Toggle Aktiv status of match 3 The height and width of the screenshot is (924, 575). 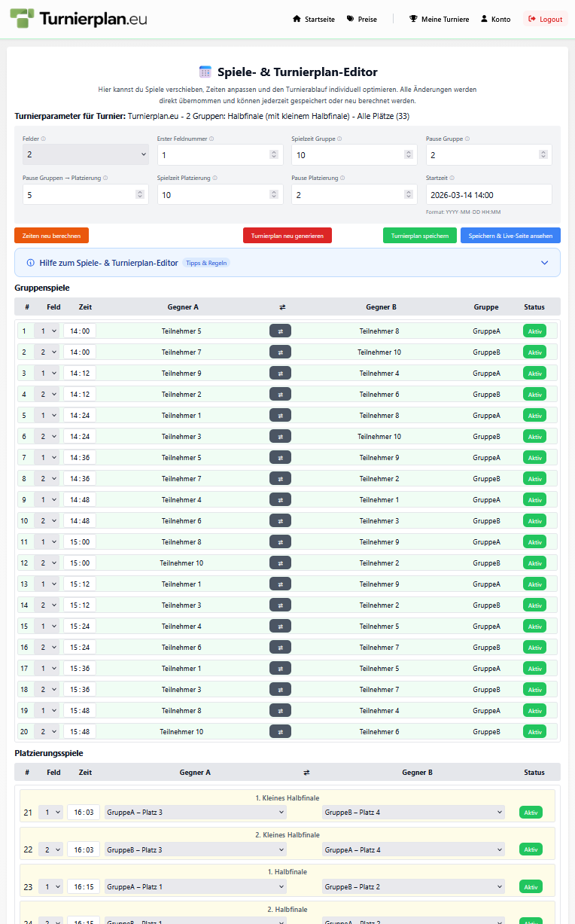tap(534, 373)
